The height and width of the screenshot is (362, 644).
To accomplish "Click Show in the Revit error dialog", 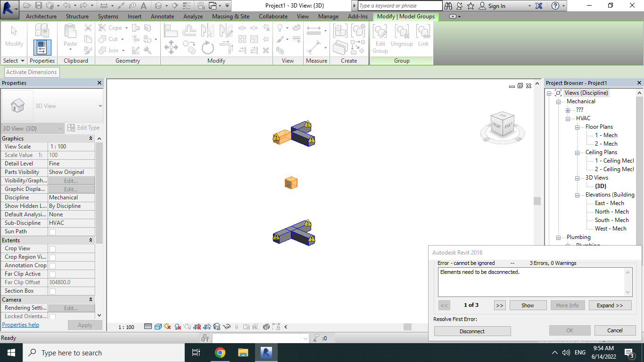I will (x=528, y=305).
